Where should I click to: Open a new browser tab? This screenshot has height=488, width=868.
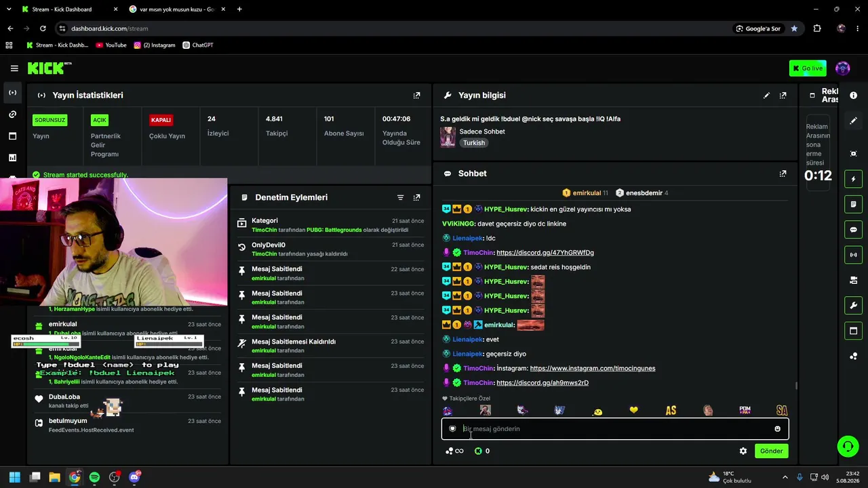coord(239,9)
